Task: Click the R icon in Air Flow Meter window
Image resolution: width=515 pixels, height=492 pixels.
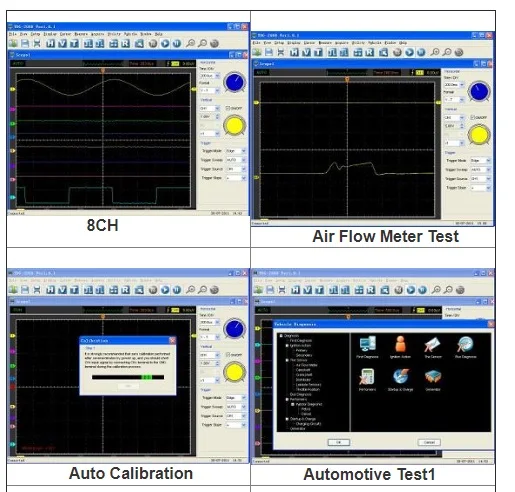Action: tap(369, 52)
